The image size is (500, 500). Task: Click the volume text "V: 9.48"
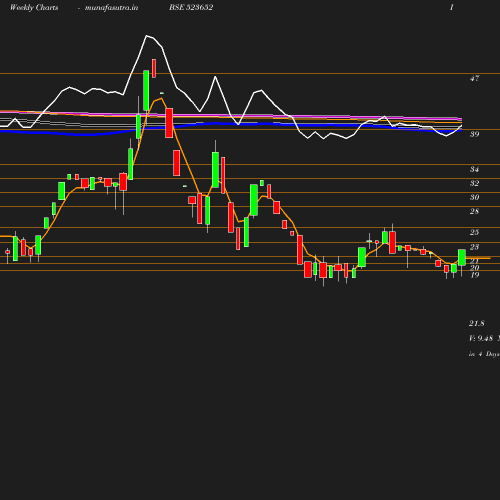coord(481,338)
